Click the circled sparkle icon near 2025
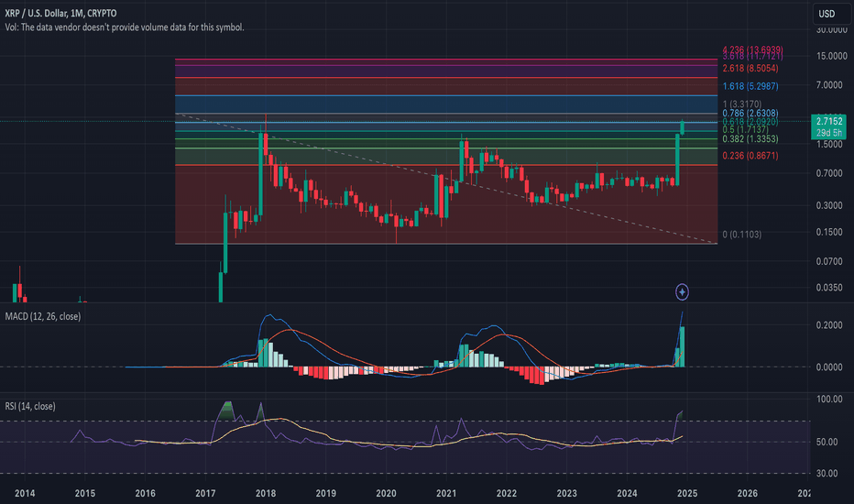This screenshot has height=504, width=854. [682, 292]
